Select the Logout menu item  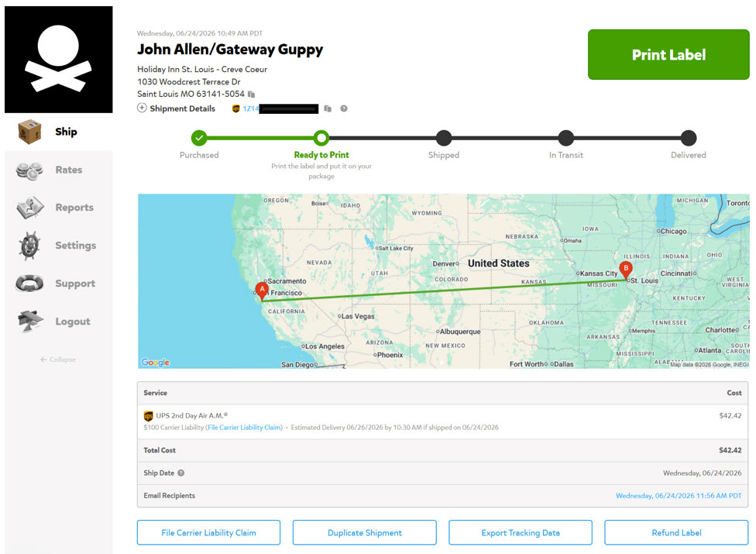coord(72,322)
